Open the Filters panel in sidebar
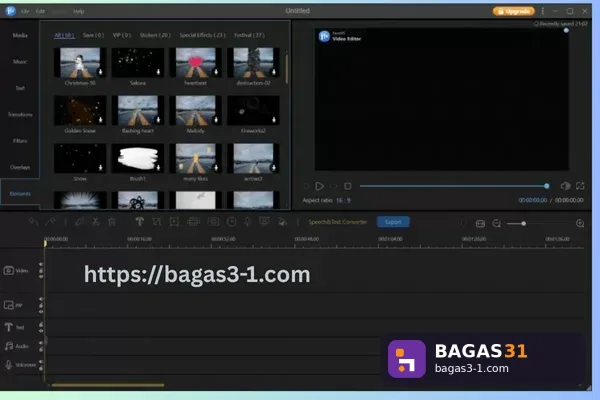 pyautogui.click(x=20, y=141)
